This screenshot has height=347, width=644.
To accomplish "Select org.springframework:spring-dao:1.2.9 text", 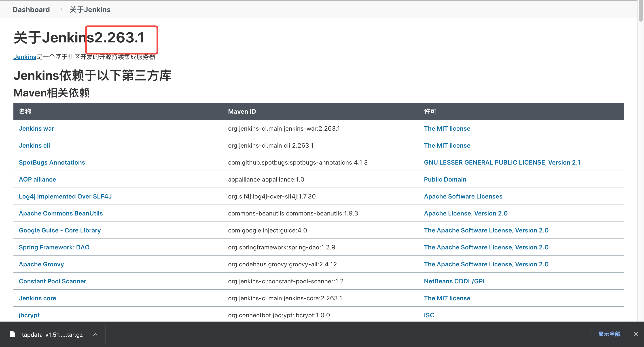I will point(282,247).
